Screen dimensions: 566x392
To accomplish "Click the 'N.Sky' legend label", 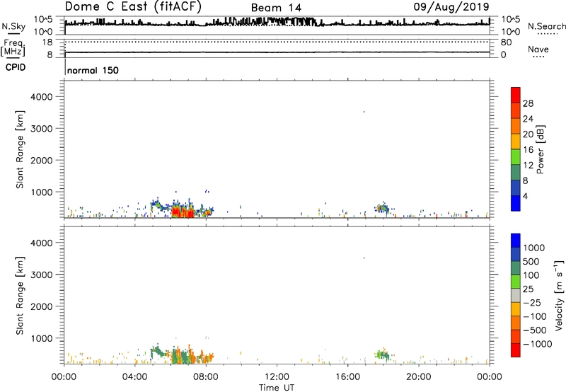I will pos(13,26).
